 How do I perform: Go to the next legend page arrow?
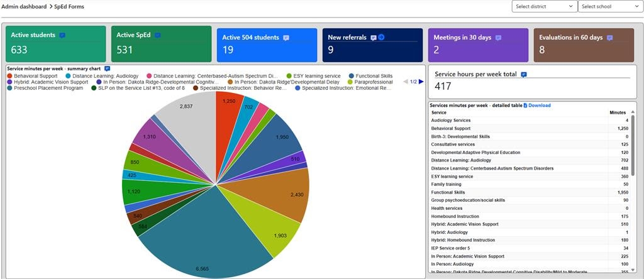[x=421, y=82]
